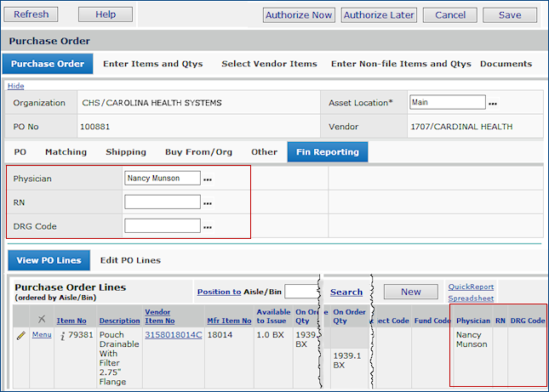
Task: Open the Menu for line item 79381
Action: (x=42, y=335)
